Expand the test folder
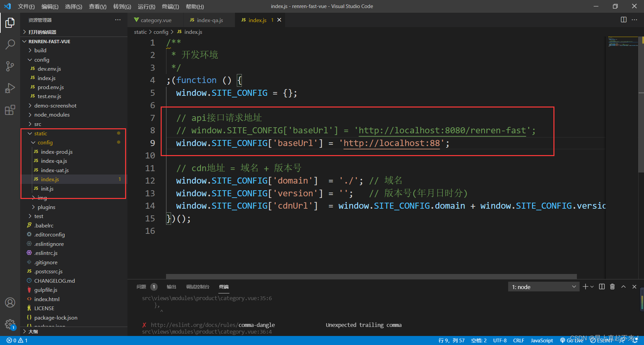 39,216
